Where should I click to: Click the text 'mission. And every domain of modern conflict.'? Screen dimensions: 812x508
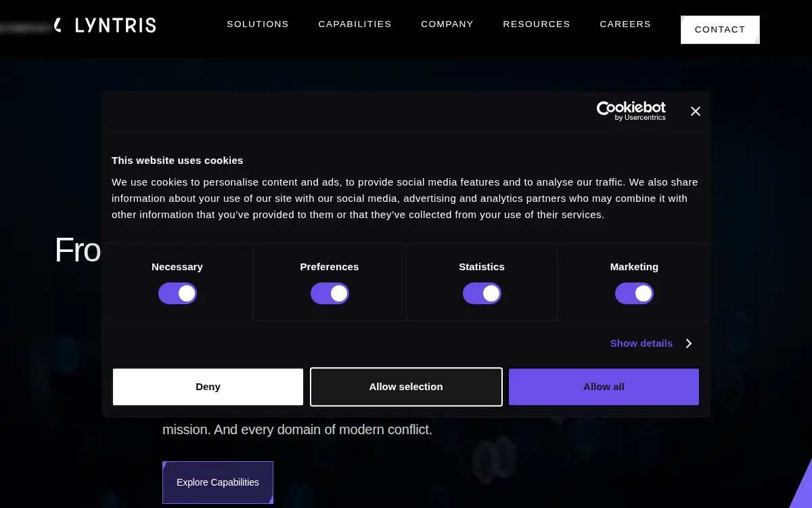pyautogui.click(x=297, y=429)
